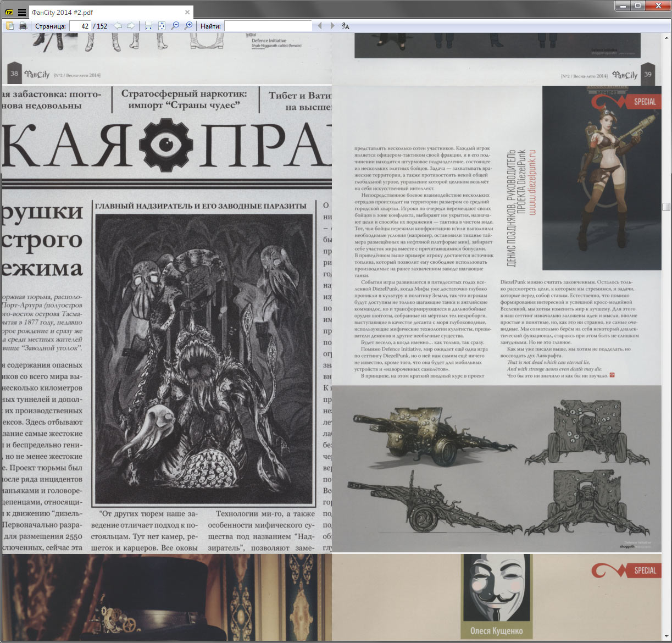Click the gear eye logo in masthead
672x643 pixels.
pyautogui.click(x=166, y=144)
